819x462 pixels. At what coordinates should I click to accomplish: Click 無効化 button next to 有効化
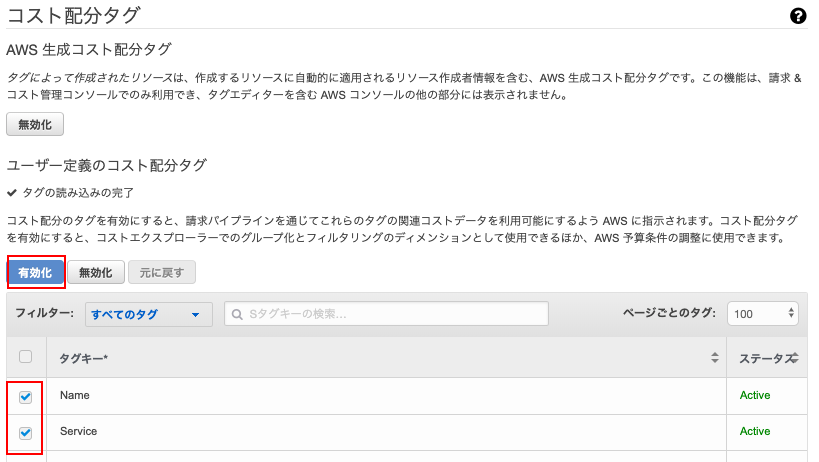point(101,272)
